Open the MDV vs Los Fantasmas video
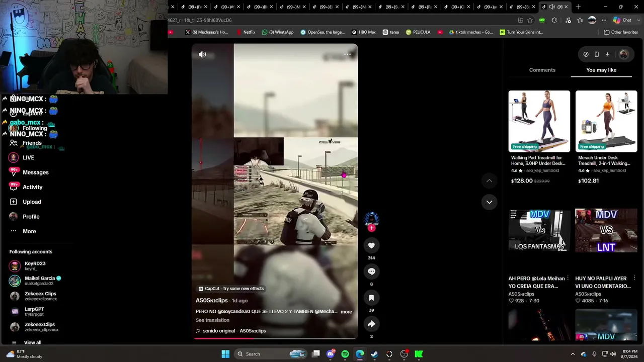 click(539, 230)
